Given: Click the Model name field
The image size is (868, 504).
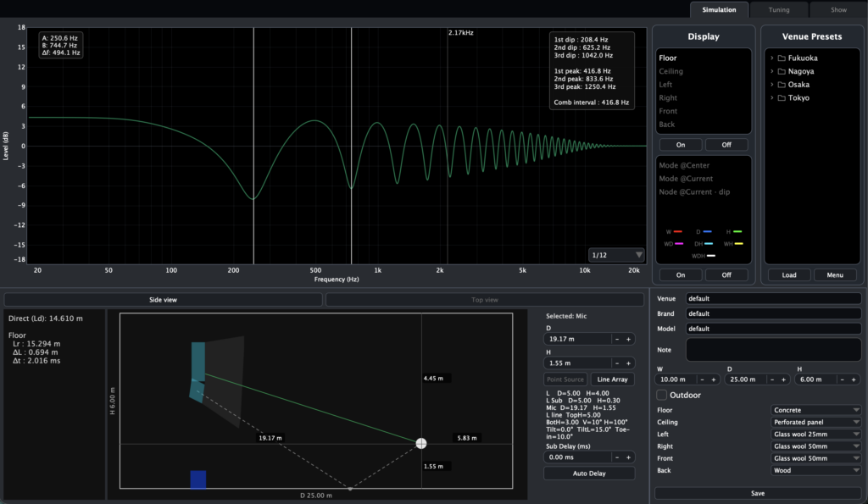Looking at the screenshot, I should tap(773, 329).
